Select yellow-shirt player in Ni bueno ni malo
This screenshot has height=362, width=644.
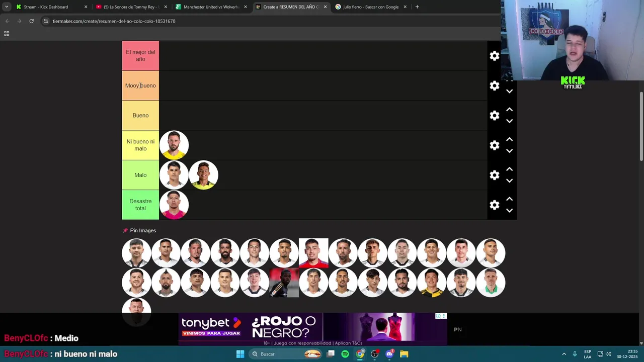point(174,145)
